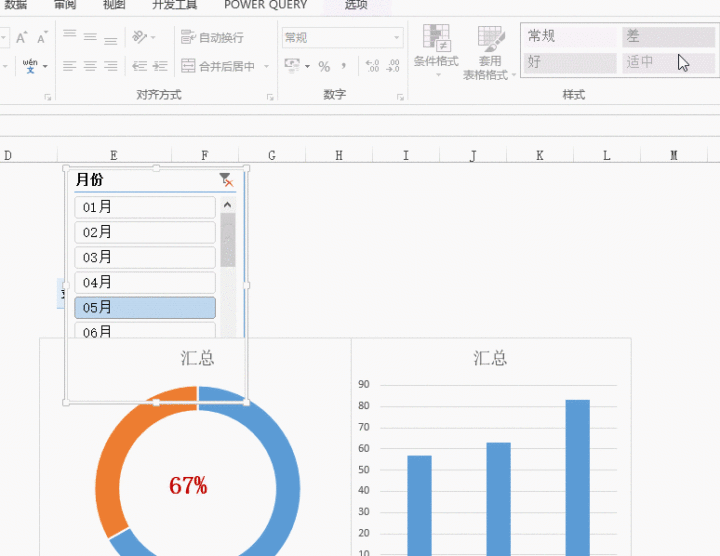
Task: Switch to the 开发工具 tab
Action: pyautogui.click(x=174, y=5)
